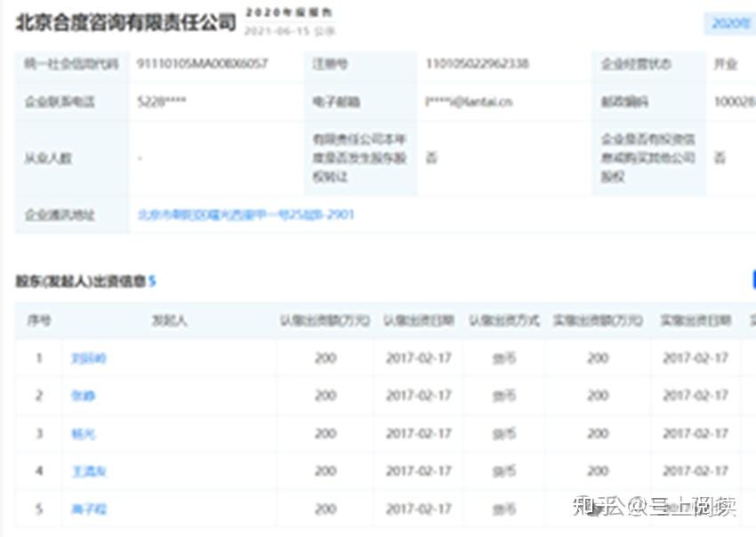This screenshot has width=756, height=537.
Task: Click row 3 paid-in date 2017-02-17
Action: point(696,434)
